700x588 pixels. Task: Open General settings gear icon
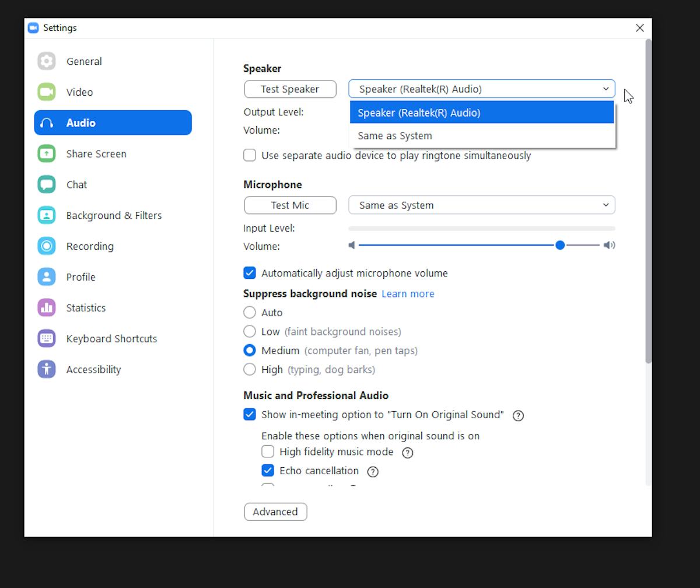pos(47,61)
